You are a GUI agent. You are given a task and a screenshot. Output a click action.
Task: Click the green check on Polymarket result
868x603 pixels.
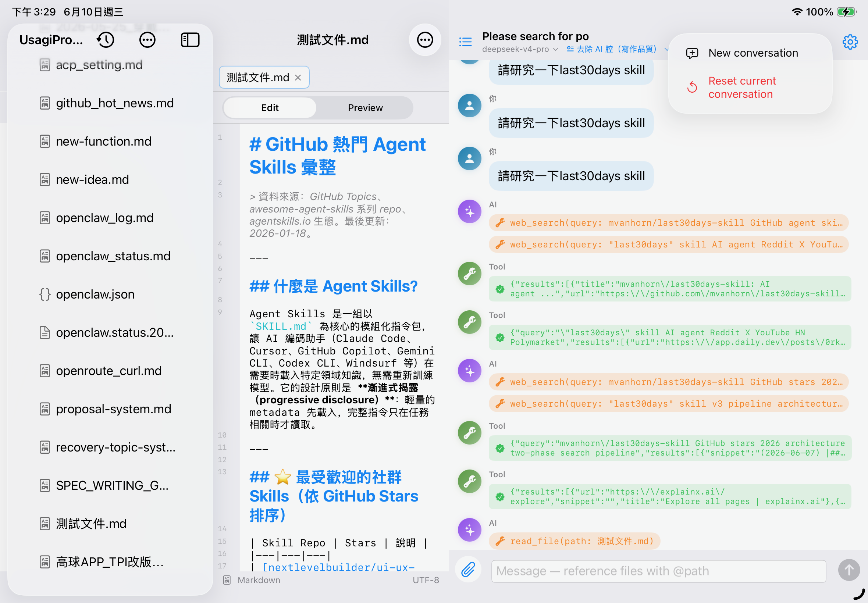click(499, 338)
